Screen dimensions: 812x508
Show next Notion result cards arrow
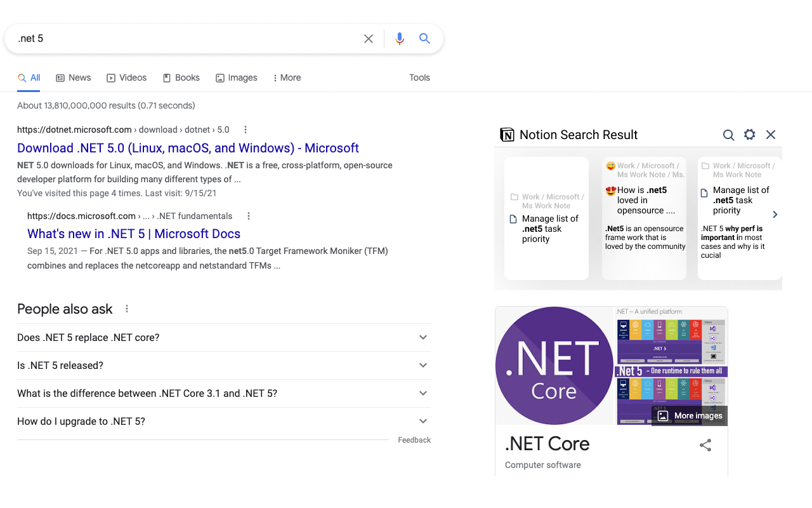[x=775, y=215]
